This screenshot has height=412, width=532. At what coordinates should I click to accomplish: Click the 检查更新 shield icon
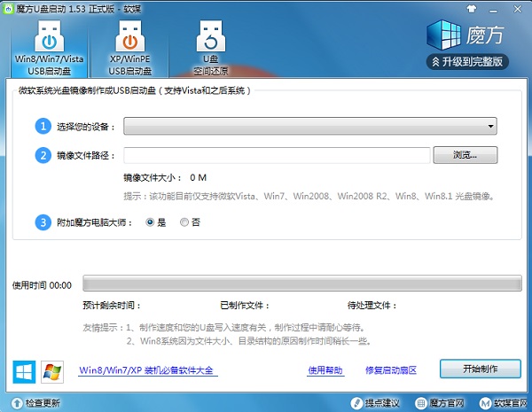17,403
